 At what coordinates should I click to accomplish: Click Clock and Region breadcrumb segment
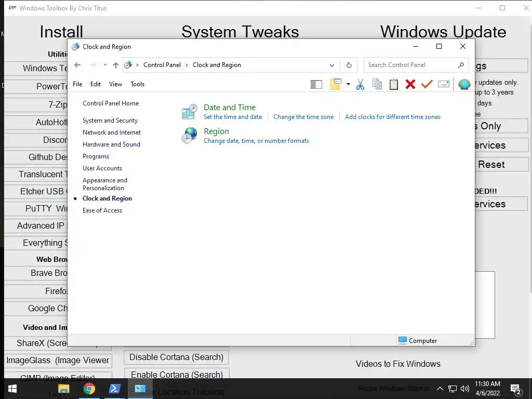coord(217,65)
